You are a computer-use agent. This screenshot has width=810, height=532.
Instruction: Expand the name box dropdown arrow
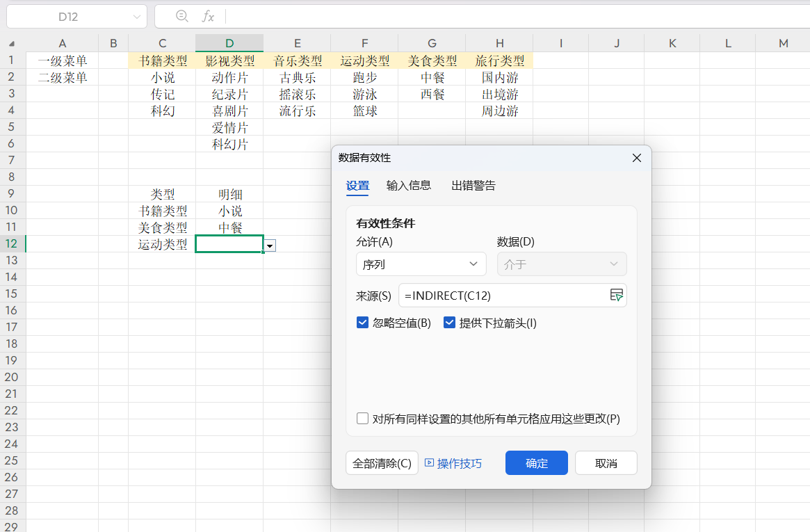coord(137,17)
